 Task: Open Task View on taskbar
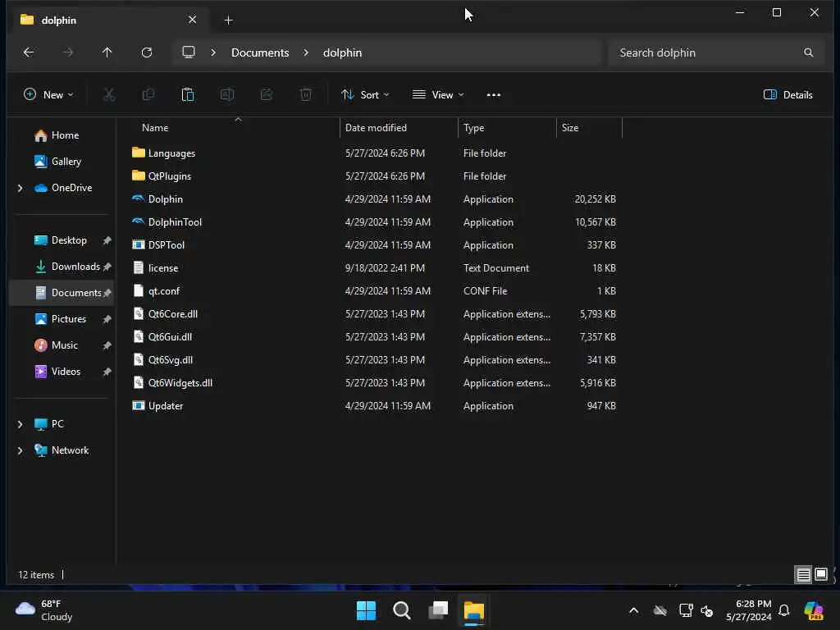pos(438,610)
